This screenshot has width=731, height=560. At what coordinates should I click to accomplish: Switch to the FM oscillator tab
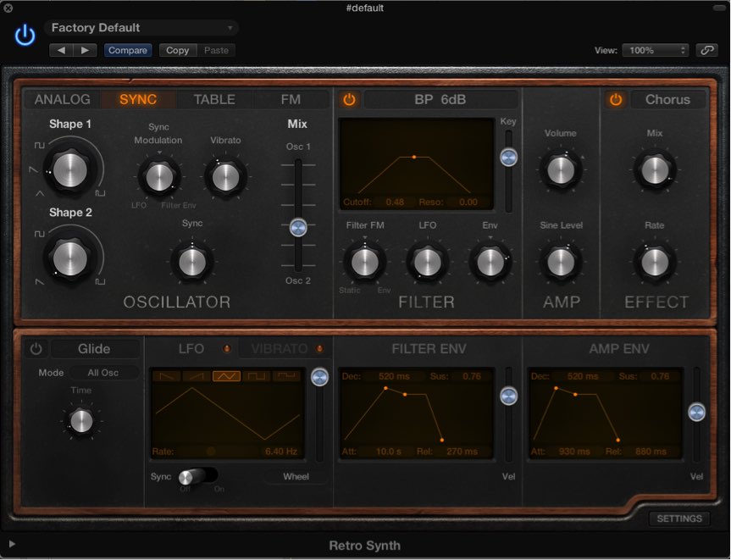pyautogui.click(x=291, y=100)
